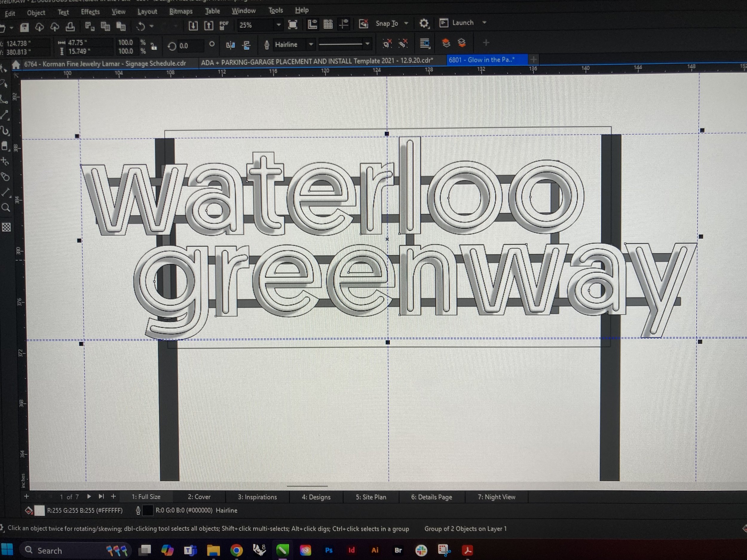Click the Welcome Screen home icon
This screenshot has width=747, height=560.
coord(16,65)
